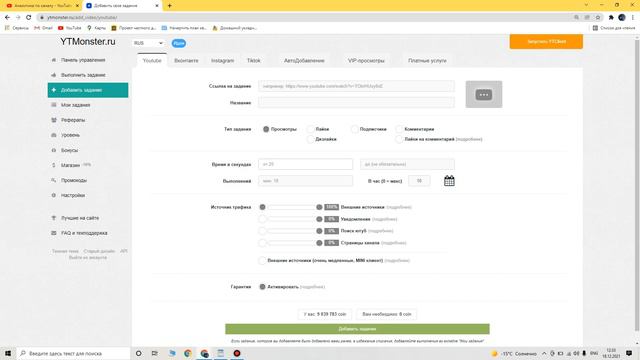Enable the MINI клиент external sources option
Screen dimensions: 640x360
pos(262,260)
